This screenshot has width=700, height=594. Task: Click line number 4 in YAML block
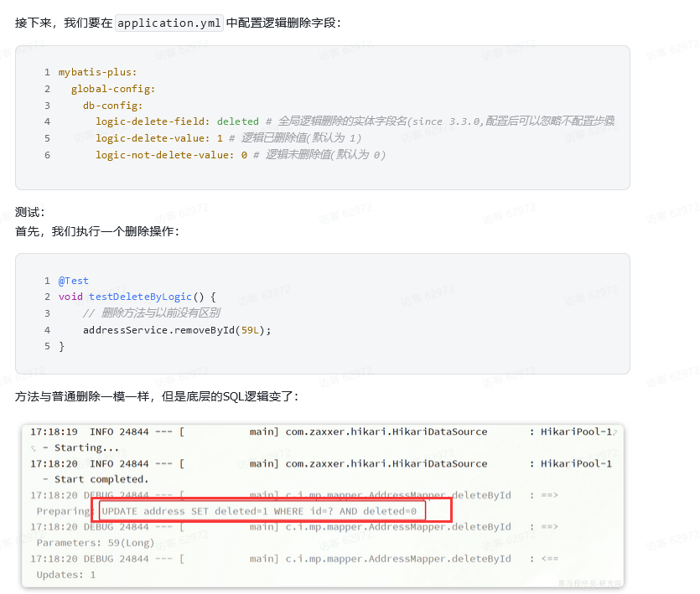tap(47, 121)
